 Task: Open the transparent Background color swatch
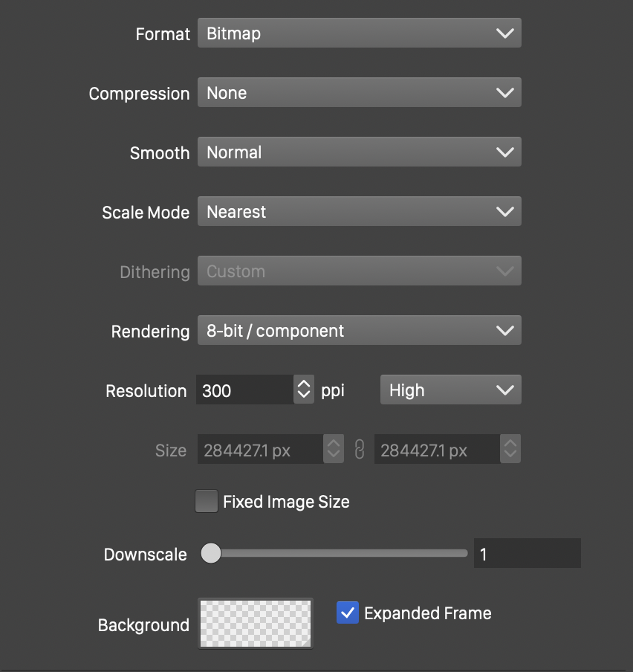256,623
